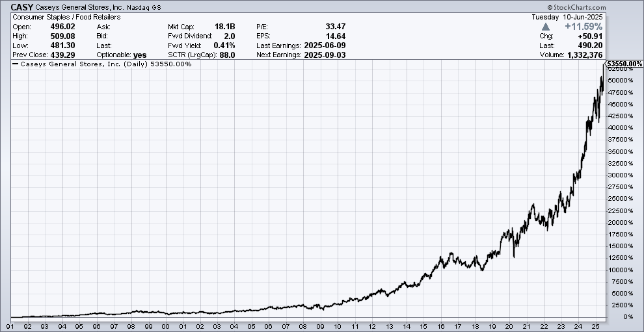Click the Mkt Cap value 18.1B
Image resolution: width=644 pixels, height=332 pixels.
[224, 27]
